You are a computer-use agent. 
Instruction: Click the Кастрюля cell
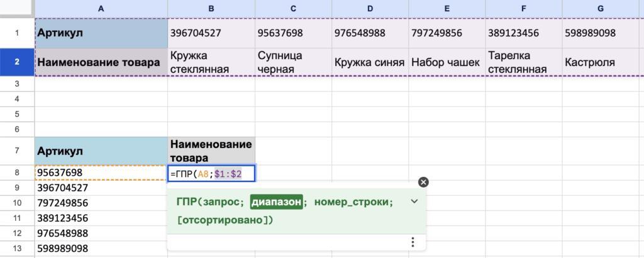click(x=601, y=62)
